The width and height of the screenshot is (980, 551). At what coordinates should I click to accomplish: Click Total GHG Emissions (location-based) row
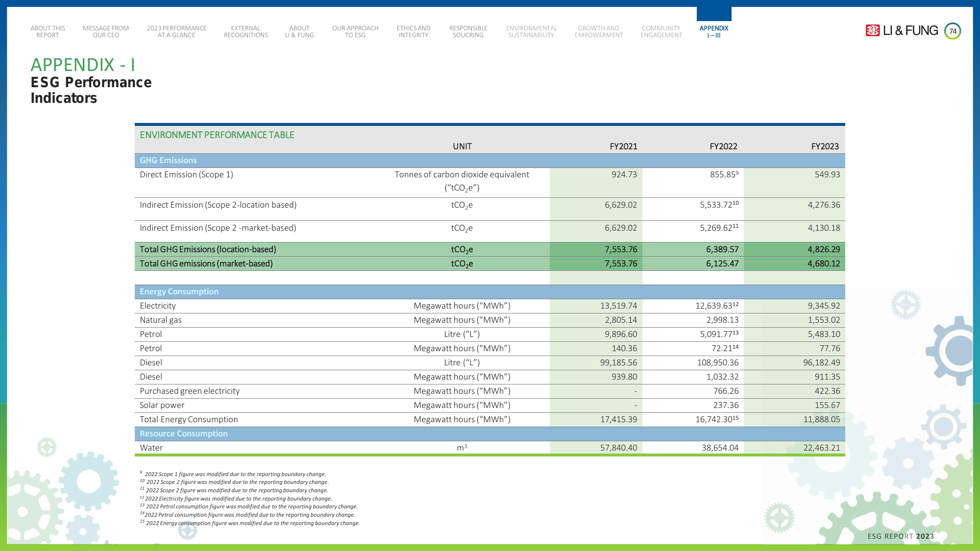tap(490, 249)
